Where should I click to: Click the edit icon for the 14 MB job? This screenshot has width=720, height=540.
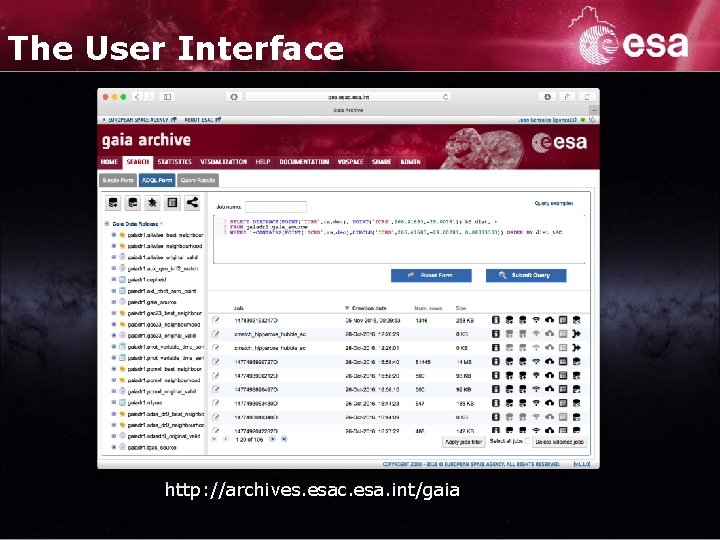(216, 362)
